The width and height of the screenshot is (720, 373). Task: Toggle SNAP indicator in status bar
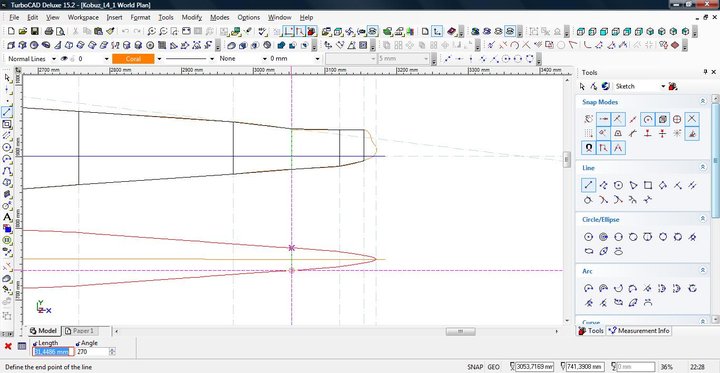[475, 367]
